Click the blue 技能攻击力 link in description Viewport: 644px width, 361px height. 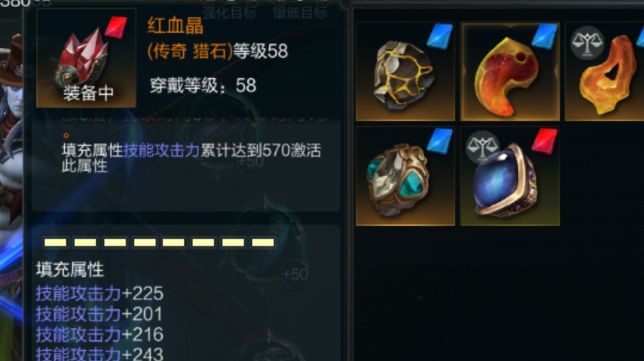click(x=162, y=151)
